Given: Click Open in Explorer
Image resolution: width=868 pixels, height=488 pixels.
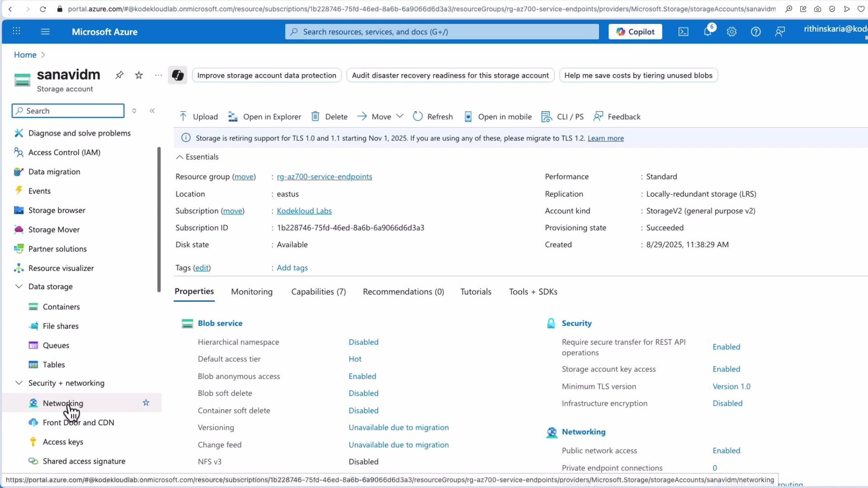Looking at the screenshot, I should (x=265, y=117).
